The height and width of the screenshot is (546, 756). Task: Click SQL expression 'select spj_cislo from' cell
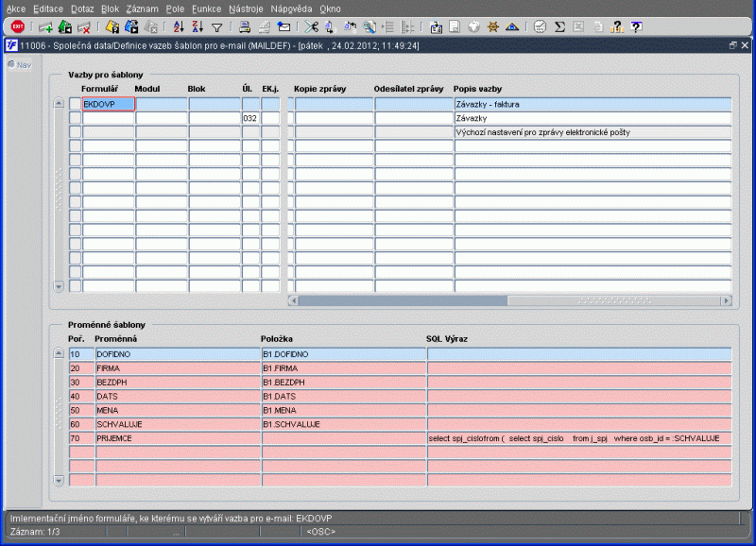point(579,438)
